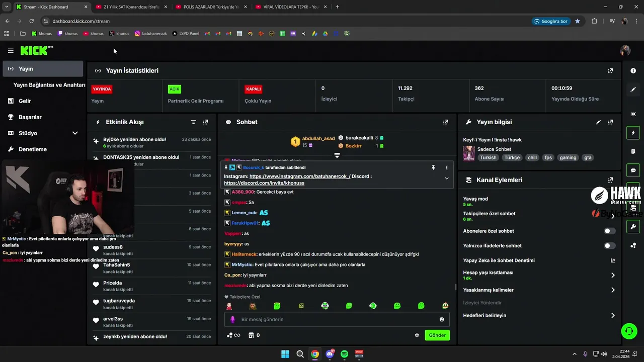Click the stream category thumbnail in Yayın bilgisi
The height and width of the screenshot is (362, 644).
(x=469, y=153)
